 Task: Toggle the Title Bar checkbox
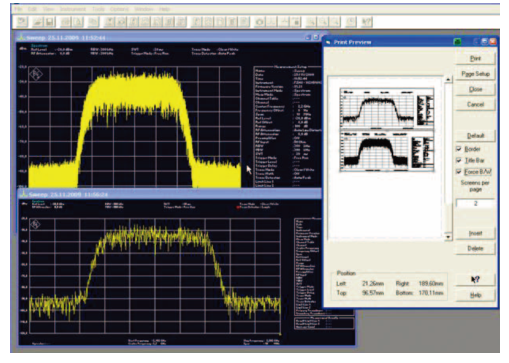(459, 160)
